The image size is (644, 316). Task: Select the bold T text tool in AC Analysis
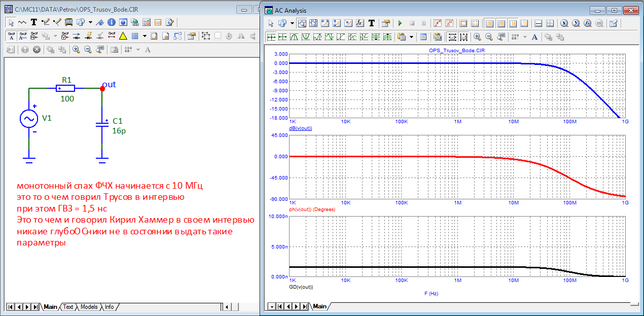point(372,23)
